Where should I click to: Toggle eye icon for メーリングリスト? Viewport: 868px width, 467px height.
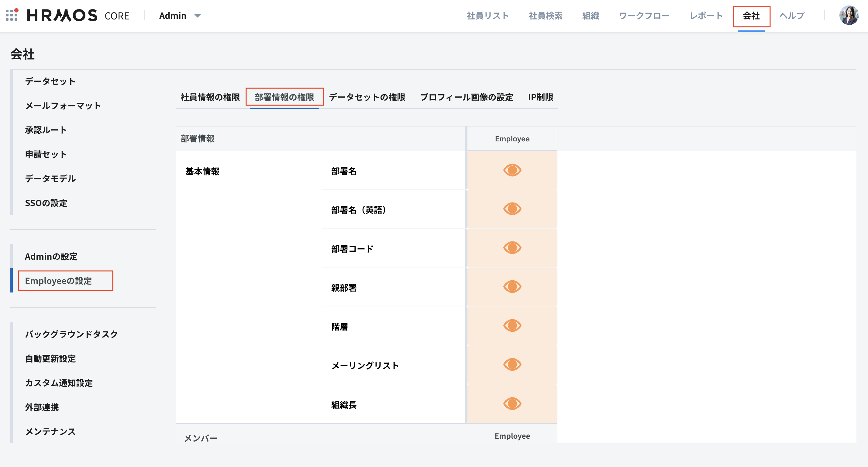point(512,365)
